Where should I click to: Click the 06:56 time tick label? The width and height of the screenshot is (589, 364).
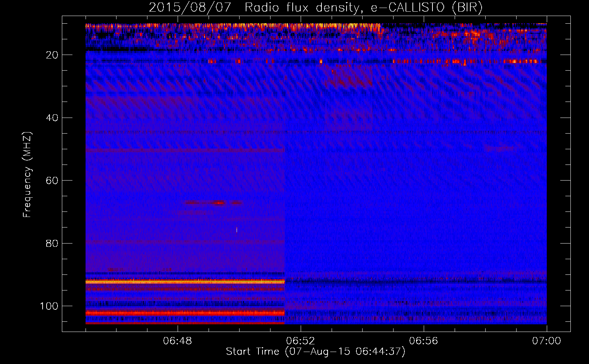coord(424,341)
